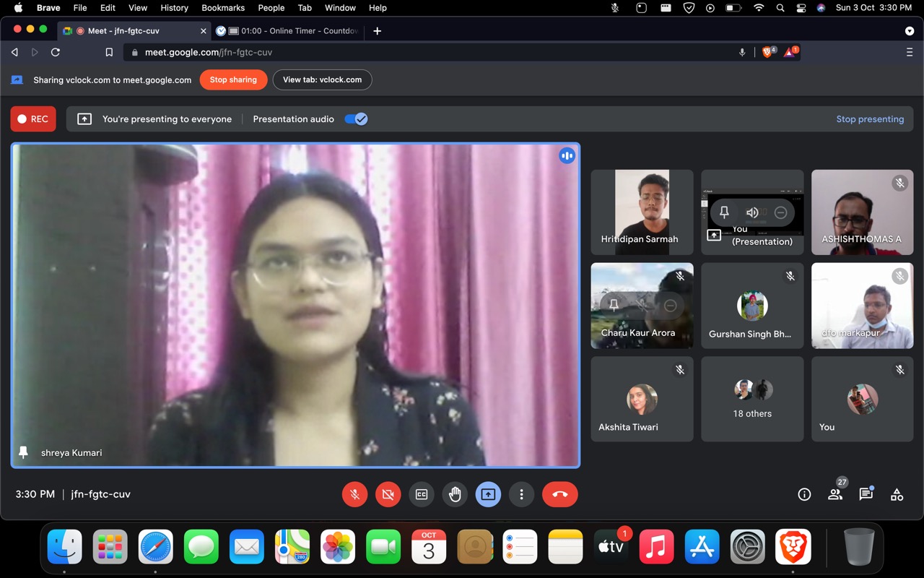Expand the 18 others participants tile
Viewport: 924px width, 578px height.
pyautogui.click(x=752, y=399)
